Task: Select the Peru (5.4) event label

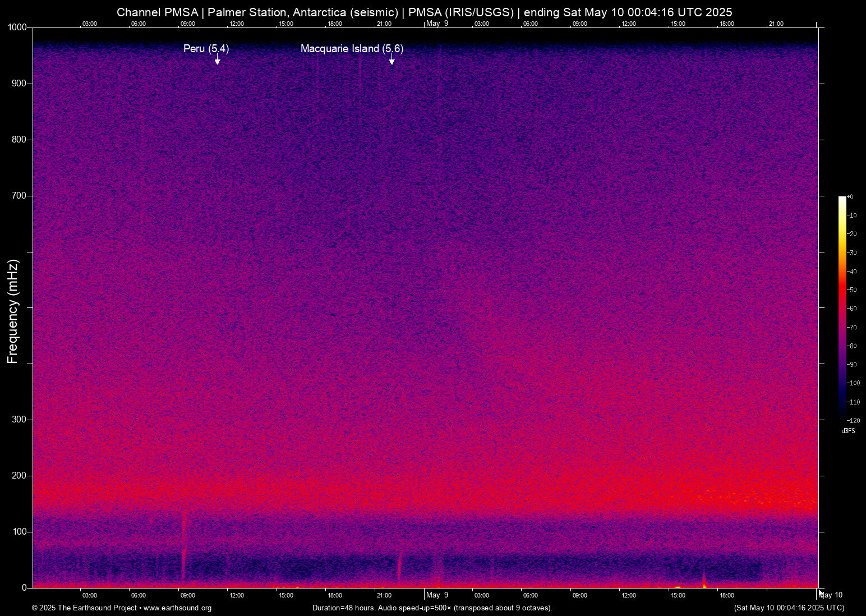Action: click(206, 49)
